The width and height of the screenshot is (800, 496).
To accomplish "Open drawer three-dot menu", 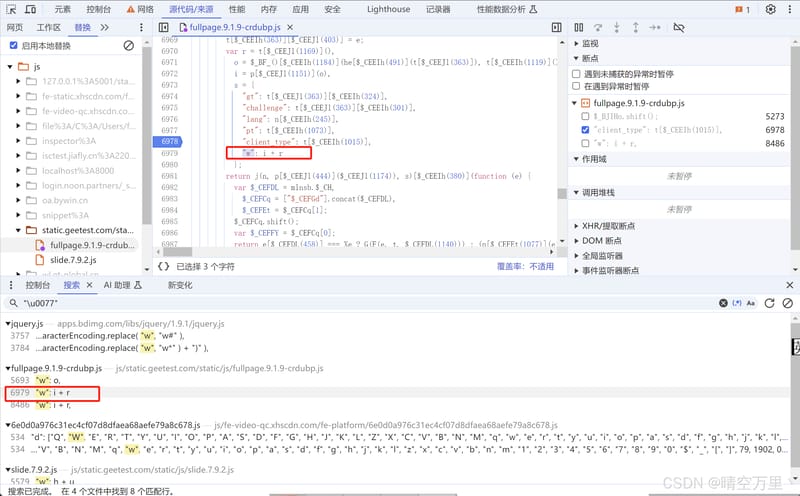I will [x=11, y=285].
